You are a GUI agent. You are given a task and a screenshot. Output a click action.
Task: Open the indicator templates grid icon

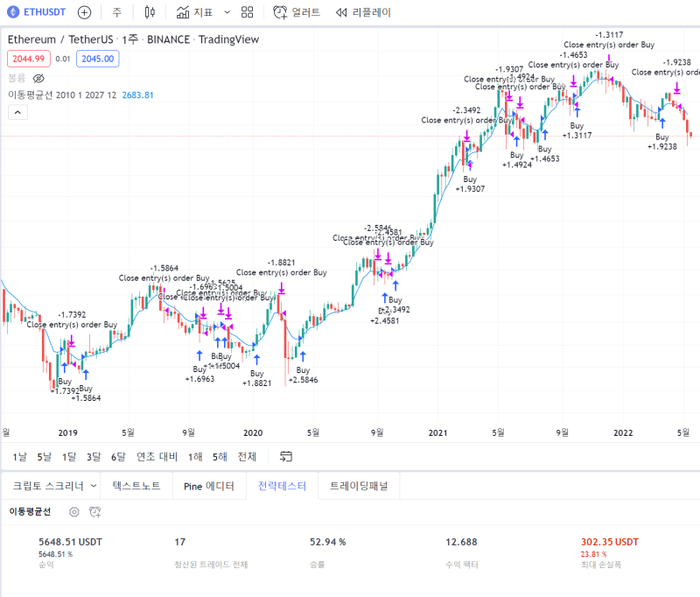point(247,12)
